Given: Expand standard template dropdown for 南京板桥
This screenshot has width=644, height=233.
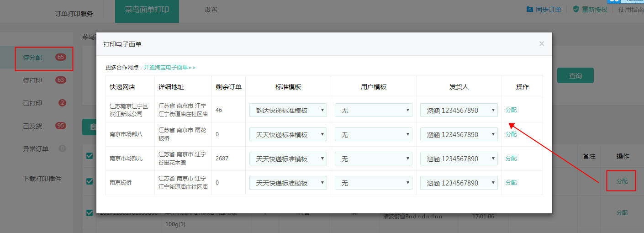Looking at the screenshot, I should [288, 183].
